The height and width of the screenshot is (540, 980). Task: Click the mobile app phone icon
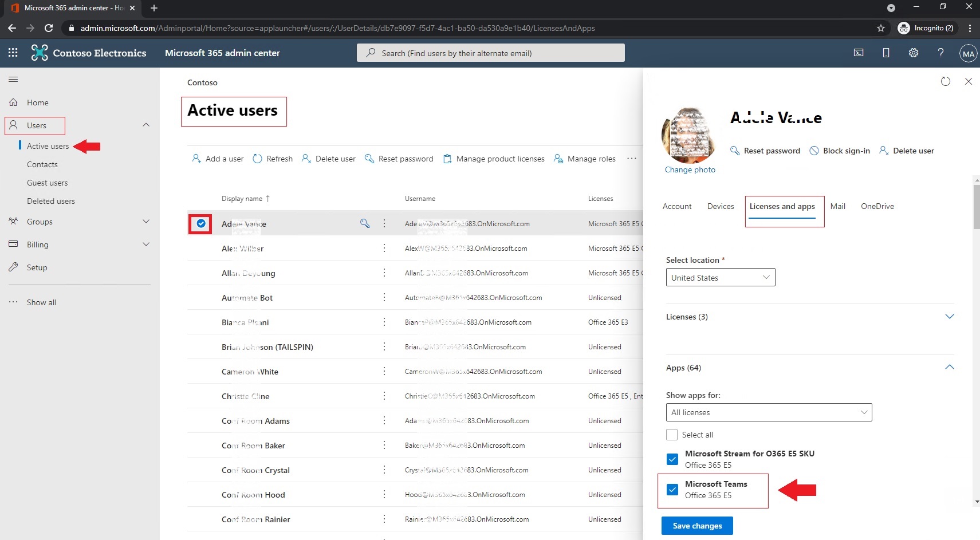coord(886,53)
